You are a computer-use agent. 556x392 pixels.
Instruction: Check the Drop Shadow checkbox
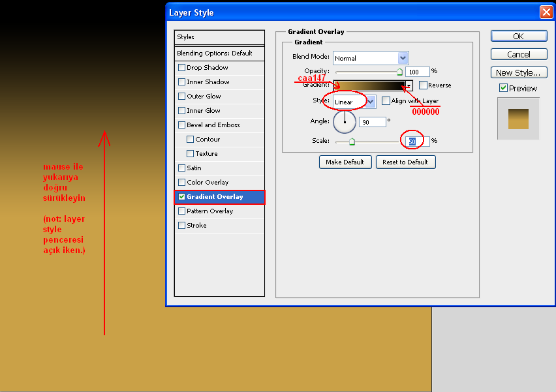181,67
